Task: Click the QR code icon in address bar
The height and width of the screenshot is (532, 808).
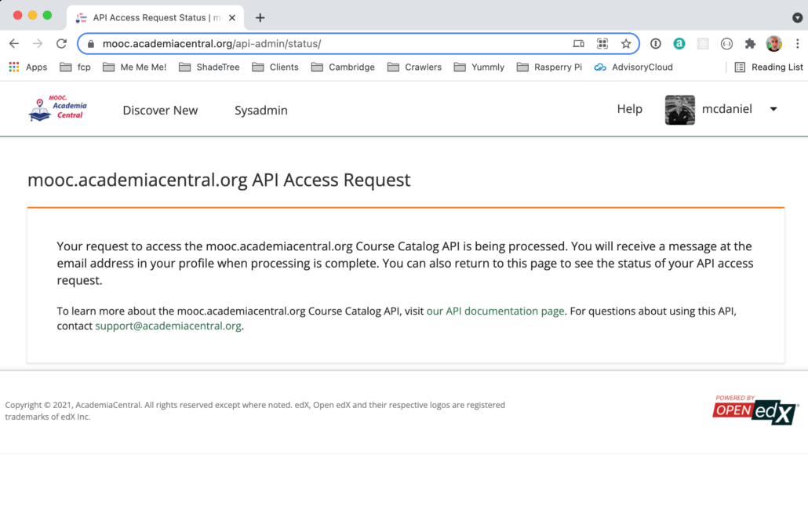Action: [602, 44]
